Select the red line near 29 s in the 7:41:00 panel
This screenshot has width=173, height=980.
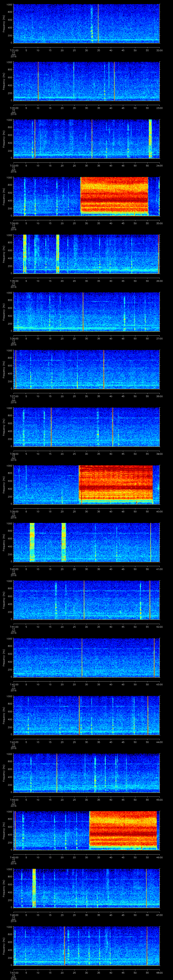click(84, 600)
